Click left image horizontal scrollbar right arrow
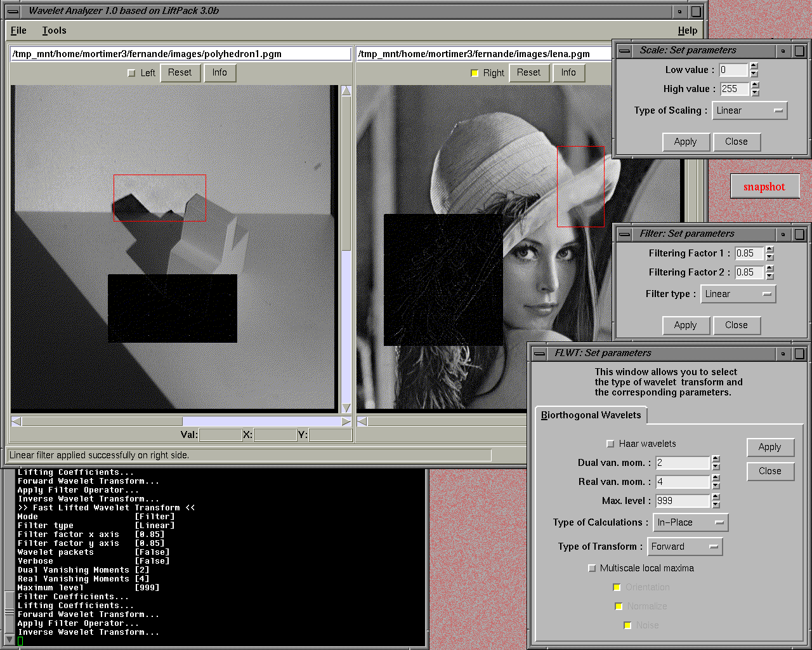This screenshot has width=812, height=650. 346,421
